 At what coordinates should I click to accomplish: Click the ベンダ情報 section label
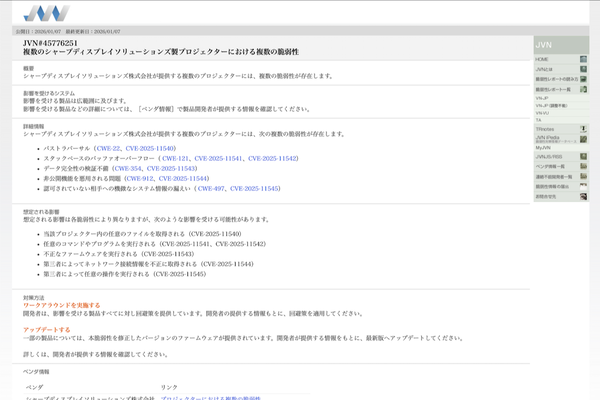36,372
